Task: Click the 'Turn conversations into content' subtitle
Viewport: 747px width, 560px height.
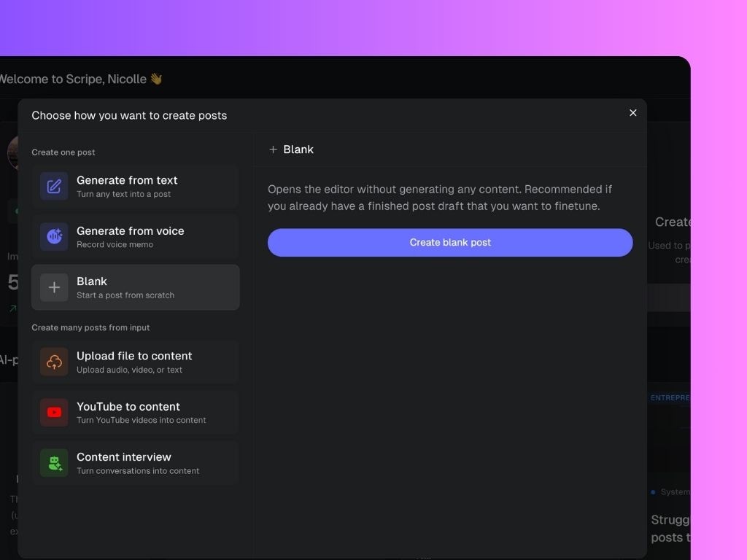Action: click(x=138, y=471)
